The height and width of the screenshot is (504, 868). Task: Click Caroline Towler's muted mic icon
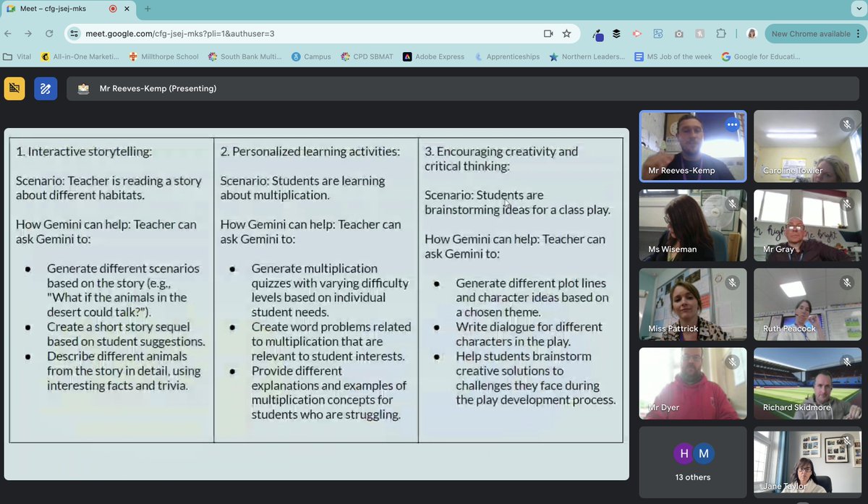[x=846, y=124]
